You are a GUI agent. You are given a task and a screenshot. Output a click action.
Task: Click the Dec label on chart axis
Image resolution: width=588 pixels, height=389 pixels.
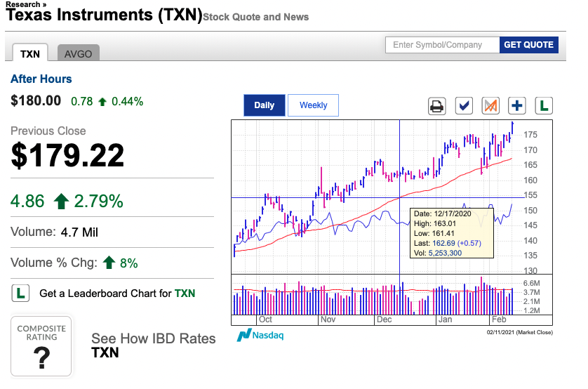point(385,319)
